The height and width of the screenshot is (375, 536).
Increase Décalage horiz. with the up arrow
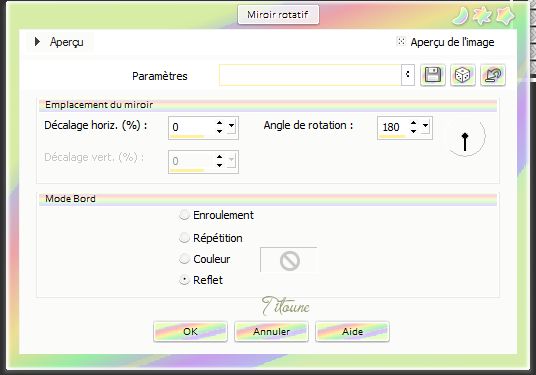[219, 123]
